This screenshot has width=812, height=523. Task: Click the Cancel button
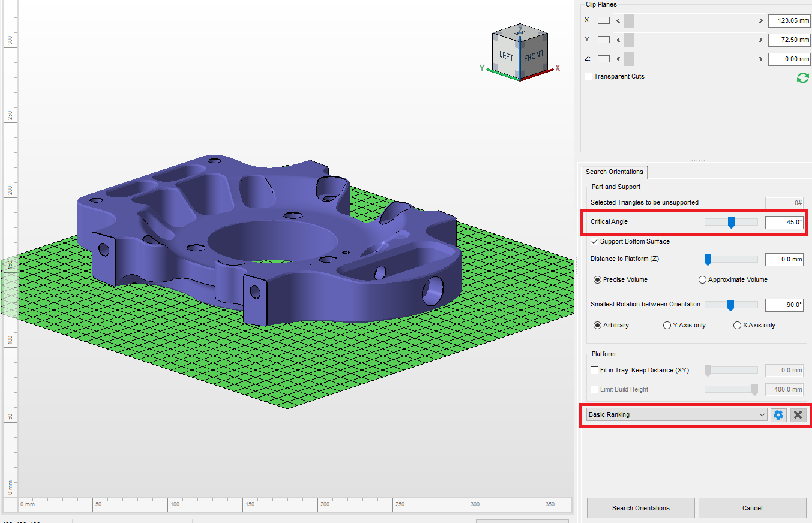752,508
